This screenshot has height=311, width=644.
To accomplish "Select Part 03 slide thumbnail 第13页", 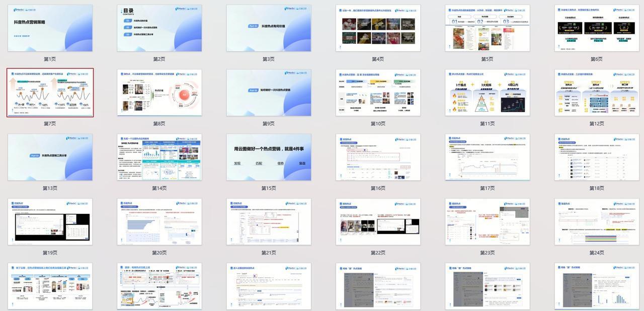I will 50,157.
